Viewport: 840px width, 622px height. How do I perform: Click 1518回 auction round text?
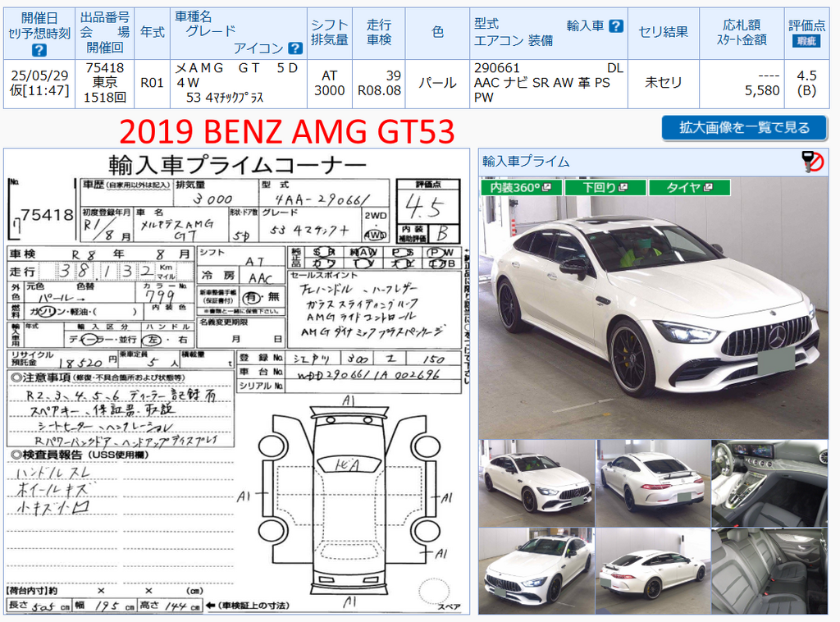pyautogui.click(x=104, y=97)
